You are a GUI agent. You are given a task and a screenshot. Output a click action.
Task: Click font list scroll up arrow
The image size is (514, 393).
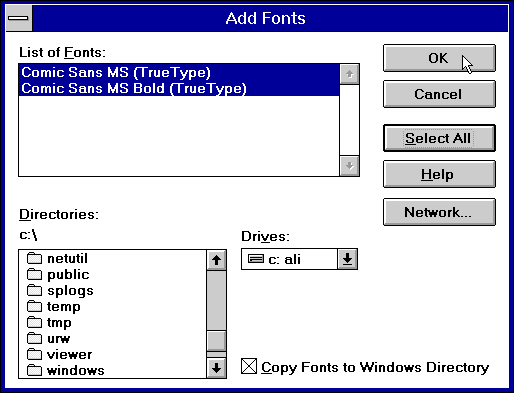click(x=349, y=74)
